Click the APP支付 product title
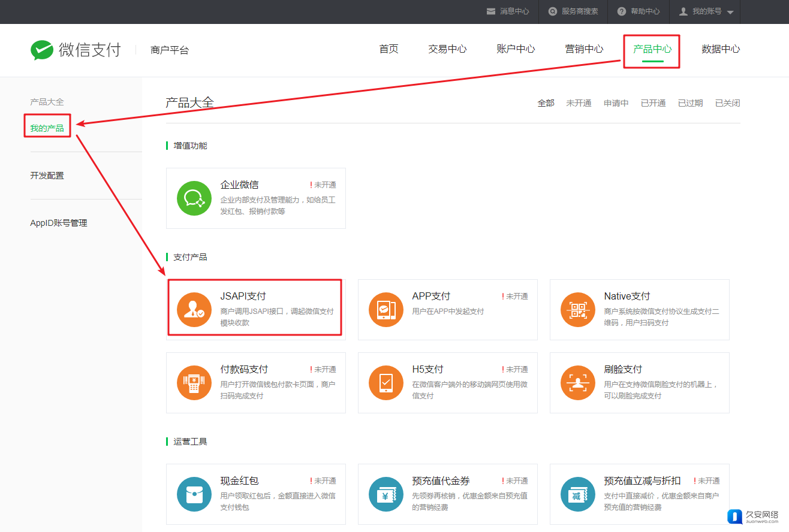This screenshot has height=532, width=789. point(431,296)
